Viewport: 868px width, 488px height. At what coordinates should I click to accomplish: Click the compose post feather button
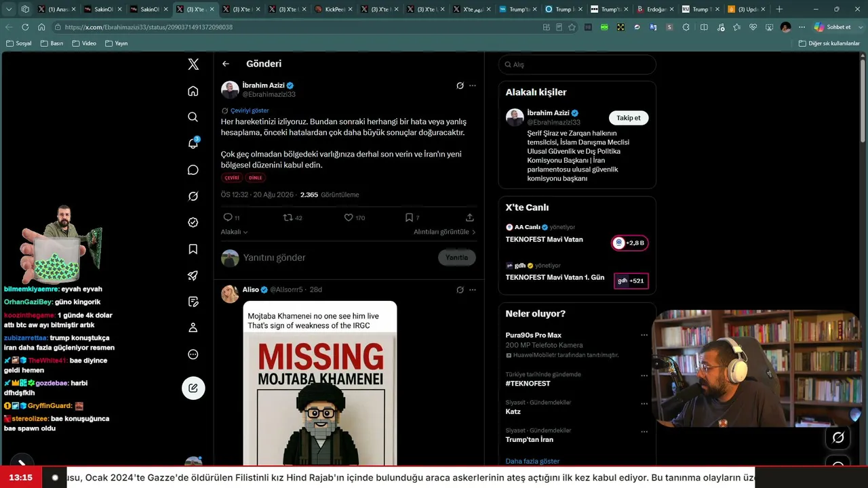tap(193, 388)
